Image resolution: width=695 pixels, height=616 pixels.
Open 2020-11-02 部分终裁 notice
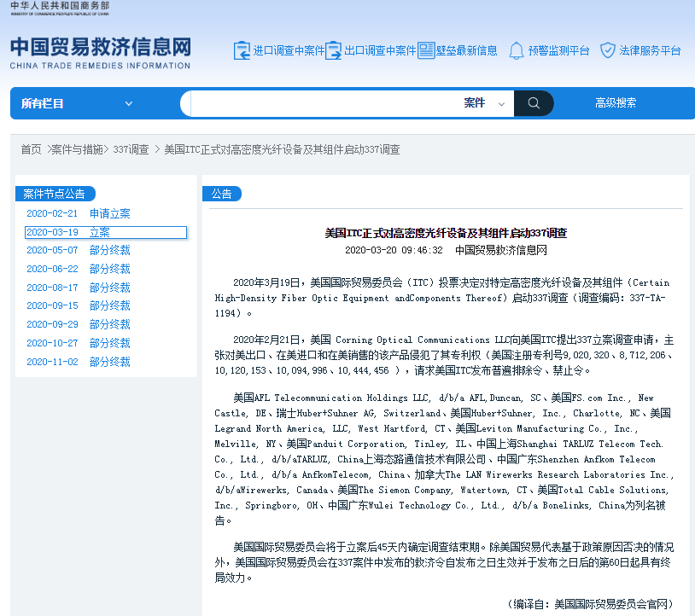coord(79,362)
